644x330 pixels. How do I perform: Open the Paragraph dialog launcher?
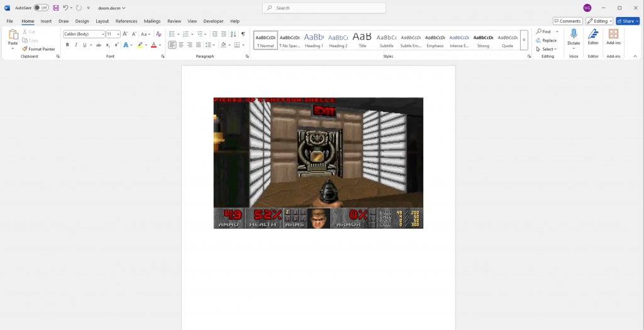pyautogui.click(x=247, y=56)
